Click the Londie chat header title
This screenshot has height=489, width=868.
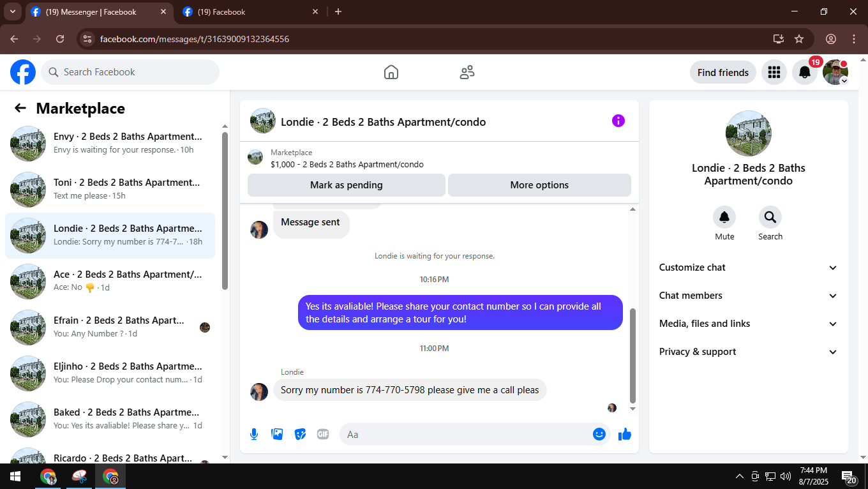383,122
